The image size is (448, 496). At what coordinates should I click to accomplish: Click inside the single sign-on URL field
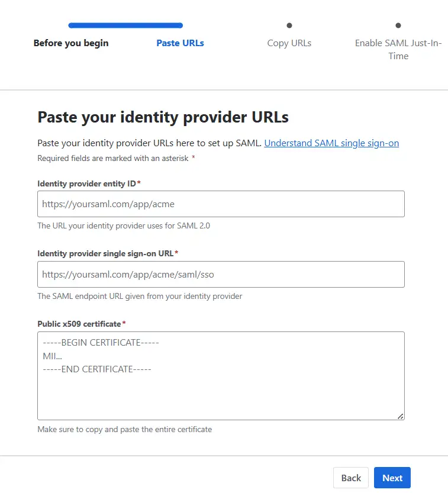click(221, 274)
